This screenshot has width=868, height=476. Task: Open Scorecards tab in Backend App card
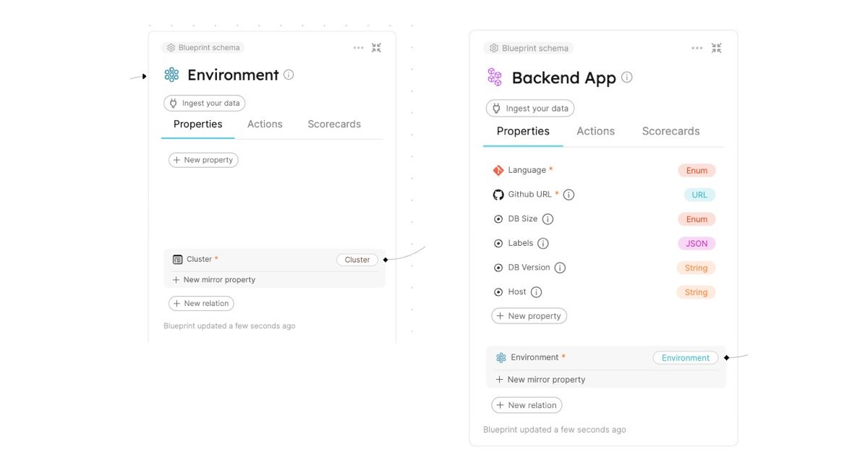pyautogui.click(x=671, y=131)
